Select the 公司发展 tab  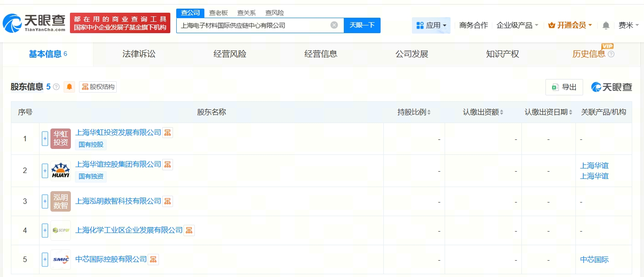pyautogui.click(x=411, y=54)
